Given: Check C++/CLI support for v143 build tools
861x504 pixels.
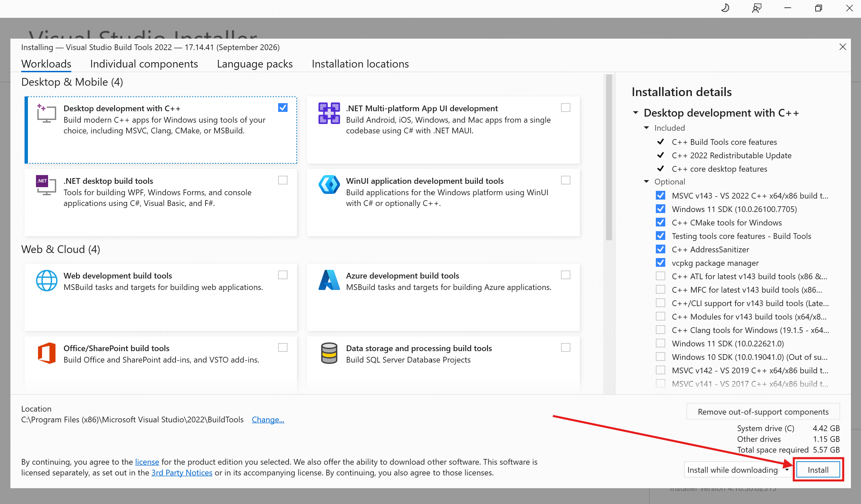Looking at the screenshot, I should [x=661, y=303].
